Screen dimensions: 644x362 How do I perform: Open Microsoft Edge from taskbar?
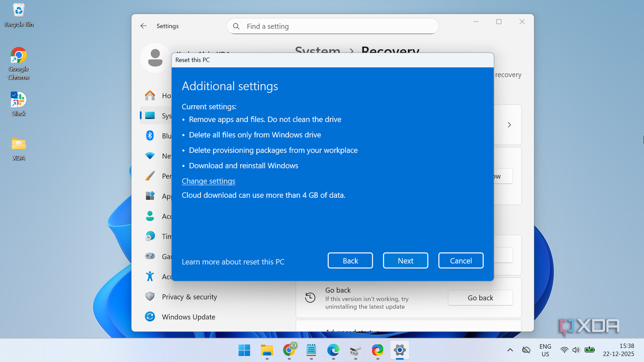[333, 350]
